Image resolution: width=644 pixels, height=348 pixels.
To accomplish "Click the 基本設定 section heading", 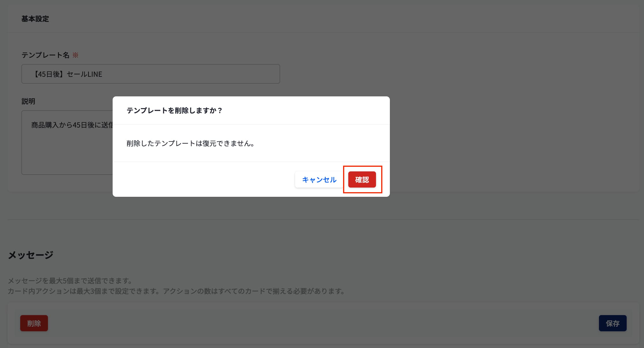I will point(35,19).
